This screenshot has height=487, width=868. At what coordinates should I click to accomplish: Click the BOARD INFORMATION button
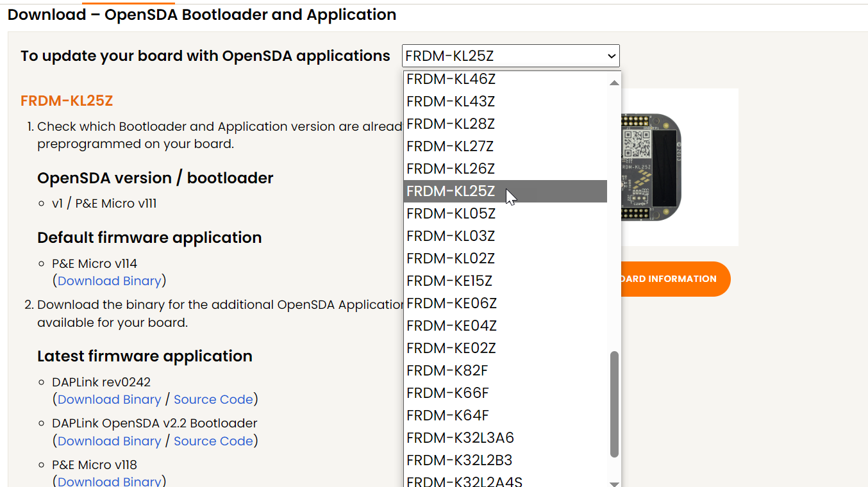[x=677, y=279]
